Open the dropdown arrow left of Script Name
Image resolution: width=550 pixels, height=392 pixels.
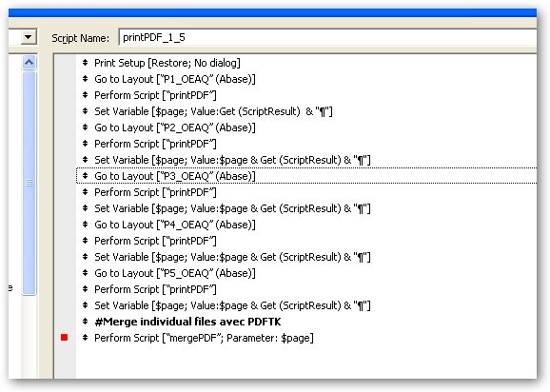(29, 37)
